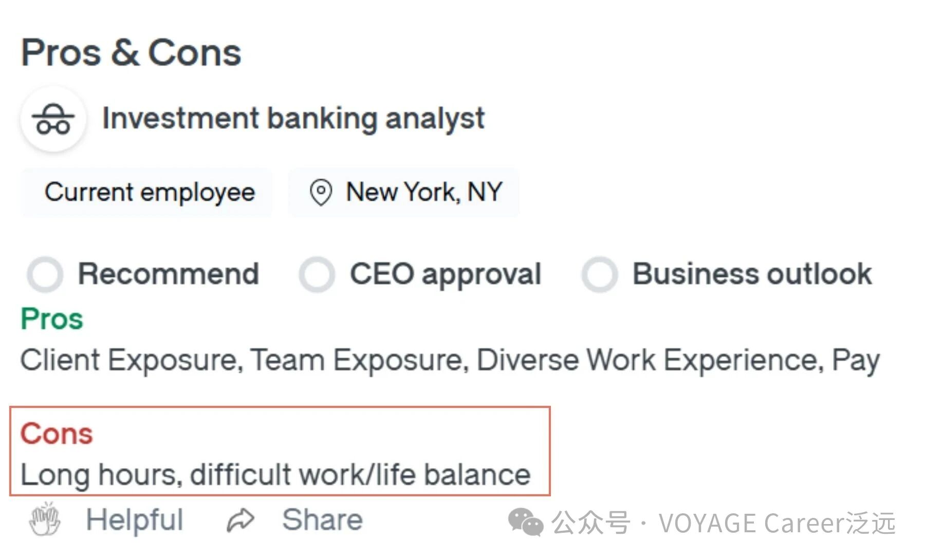Click the Long hours cons text
This screenshot has width=925, height=560.
pos(275,474)
